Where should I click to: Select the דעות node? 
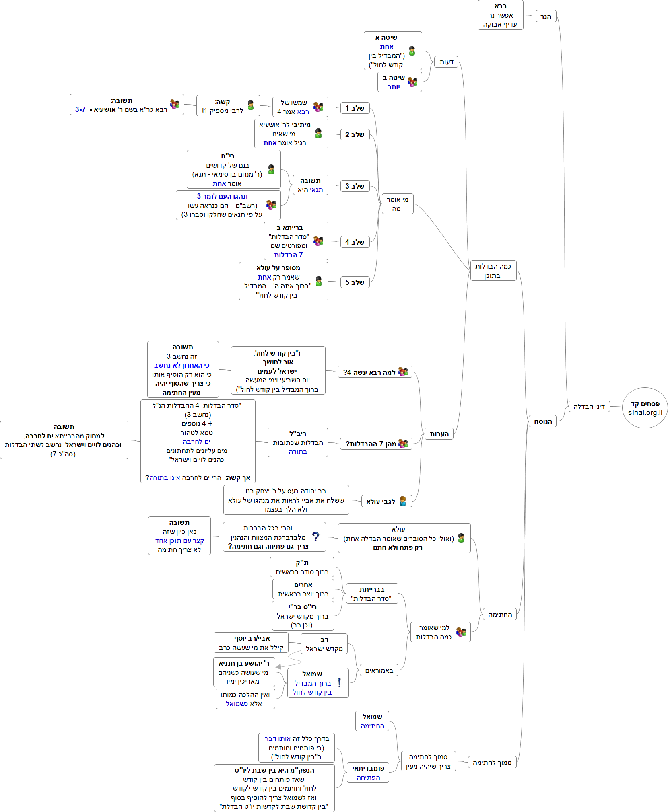pos(446,62)
